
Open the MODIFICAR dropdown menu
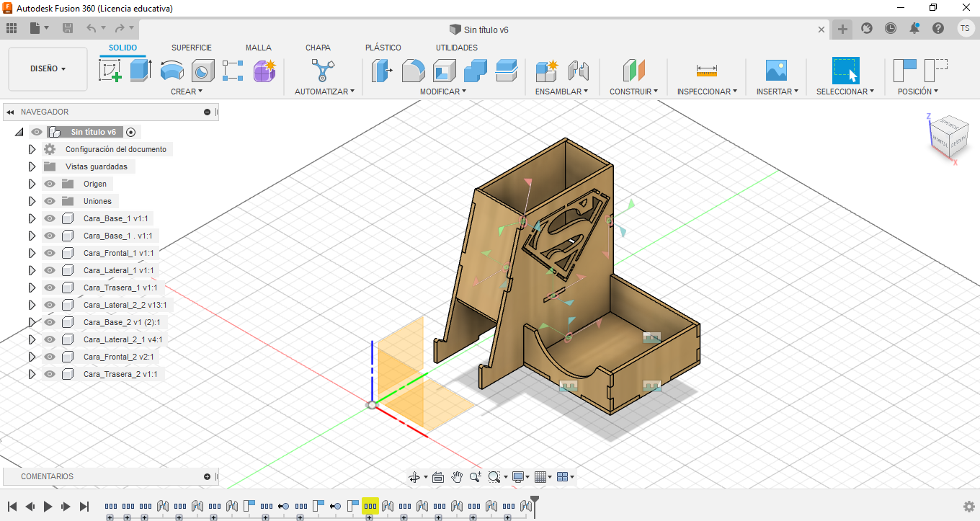coord(443,92)
